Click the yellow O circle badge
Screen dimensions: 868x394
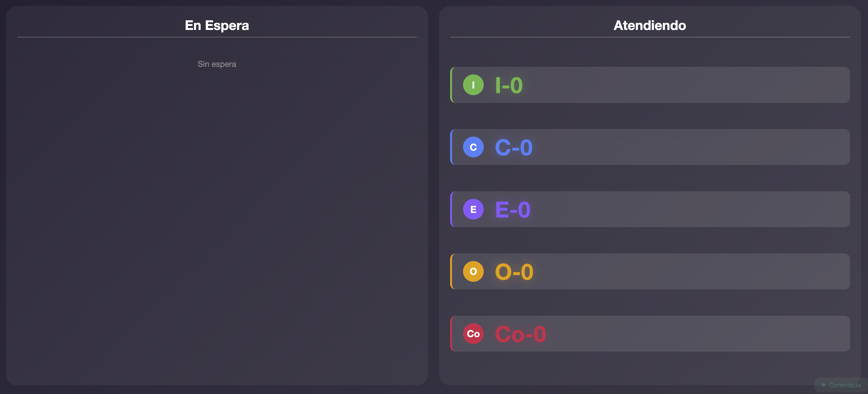[x=473, y=271]
